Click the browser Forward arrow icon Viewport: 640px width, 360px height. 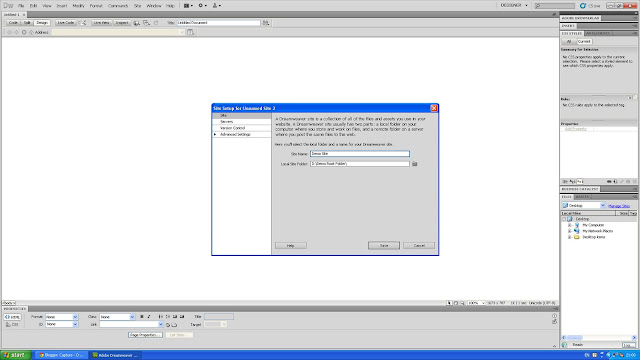click(x=16, y=32)
